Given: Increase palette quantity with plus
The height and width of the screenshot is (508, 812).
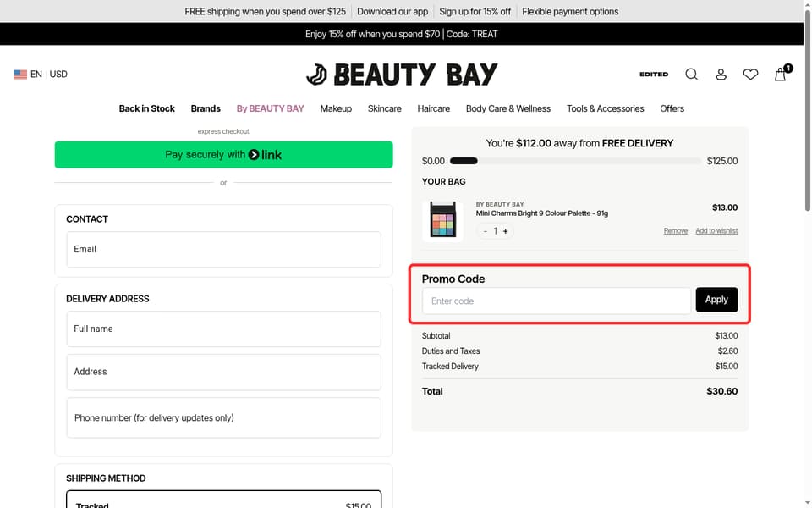Looking at the screenshot, I should pyautogui.click(x=506, y=231).
